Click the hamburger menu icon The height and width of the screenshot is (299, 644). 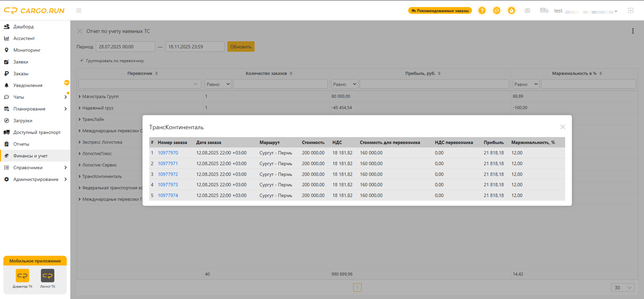tap(79, 10)
